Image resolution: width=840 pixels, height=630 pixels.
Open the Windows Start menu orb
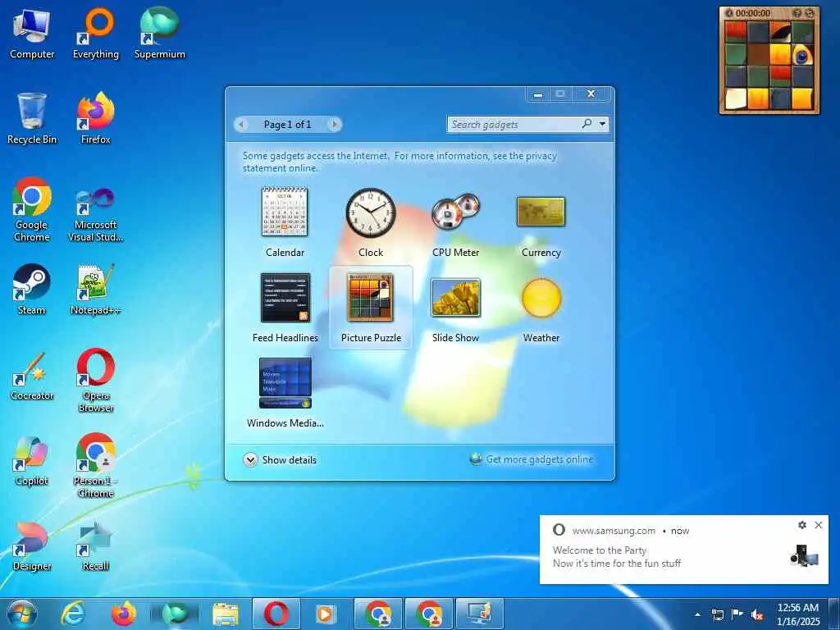tap(22, 614)
